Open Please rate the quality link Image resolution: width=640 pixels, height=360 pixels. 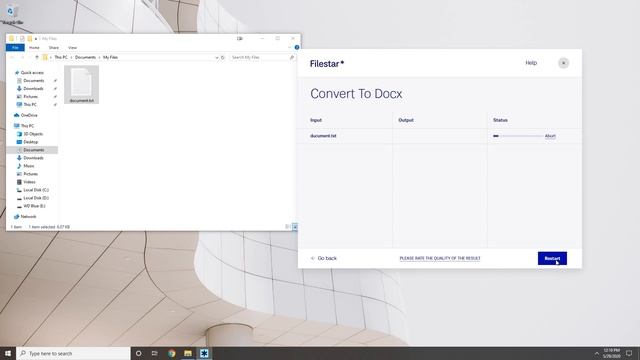[440, 258]
